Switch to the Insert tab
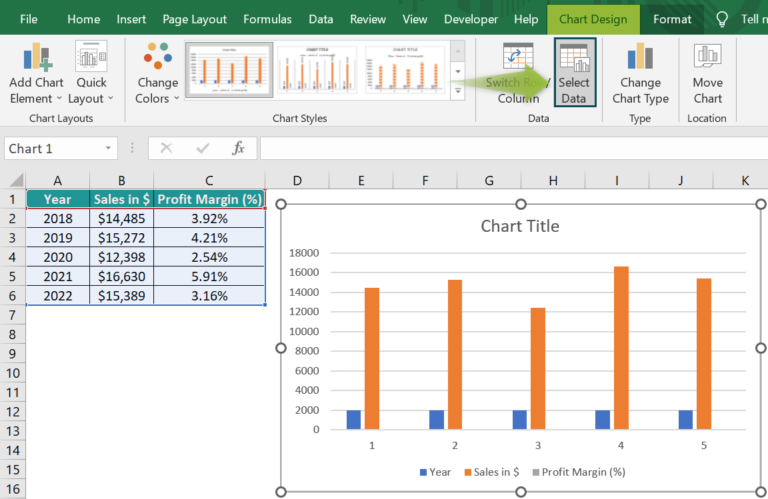Image resolution: width=768 pixels, height=499 pixels. click(x=131, y=19)
